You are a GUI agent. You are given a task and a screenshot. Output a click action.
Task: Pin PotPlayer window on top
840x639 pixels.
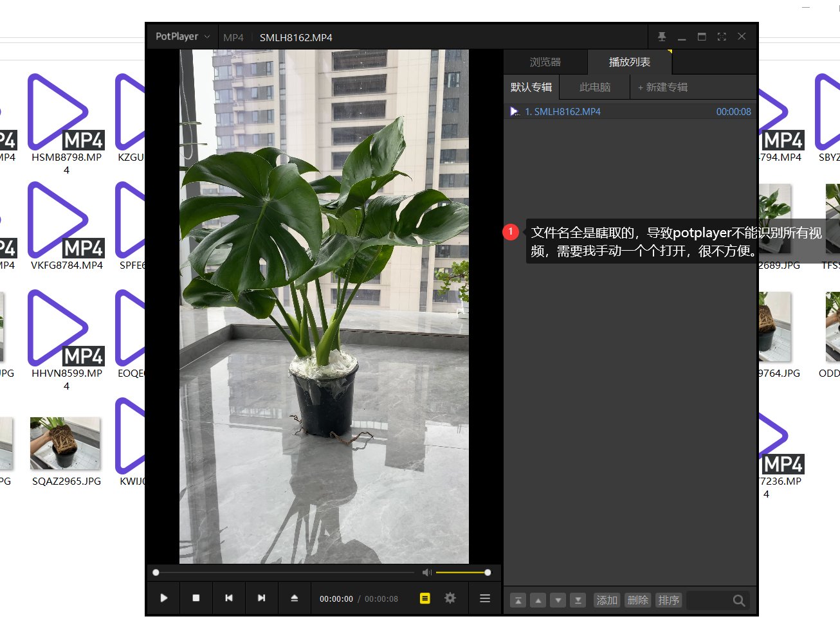click(x=662, y=37)
